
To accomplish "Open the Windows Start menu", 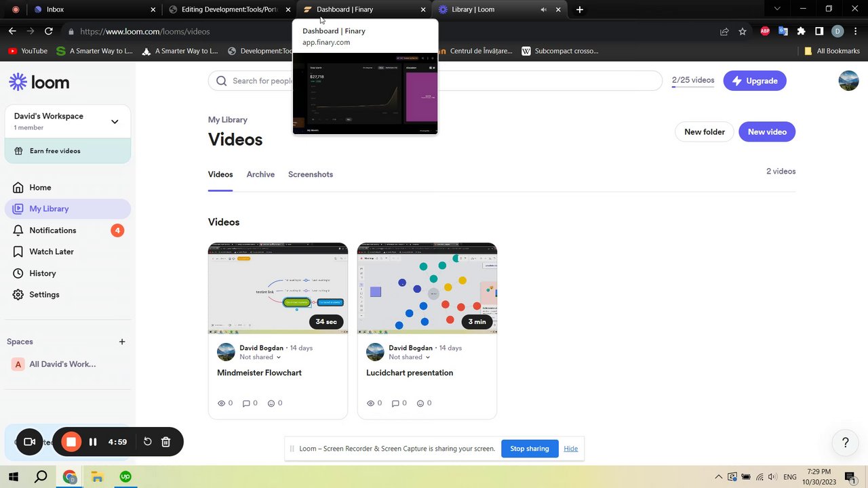I will (13, 476).
